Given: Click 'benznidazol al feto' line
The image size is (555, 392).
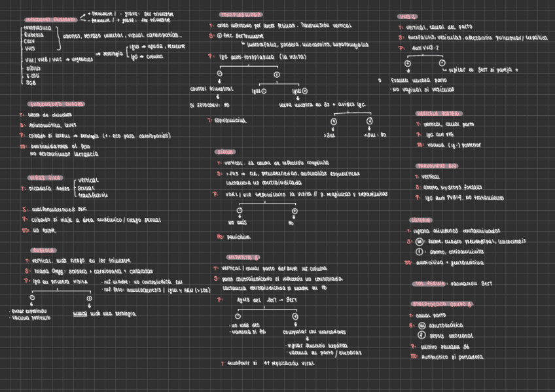Looking at the screenshot, I should point(60,147).
